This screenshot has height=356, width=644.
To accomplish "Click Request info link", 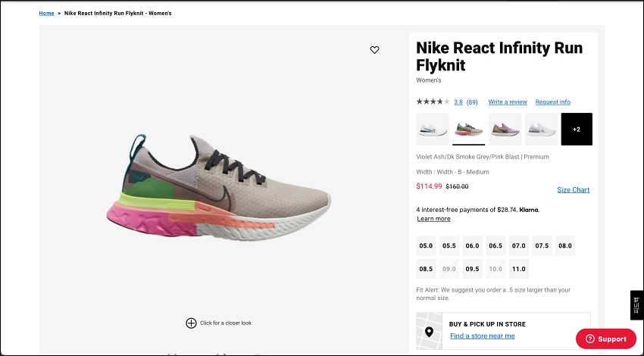I will tap(553, 101).
